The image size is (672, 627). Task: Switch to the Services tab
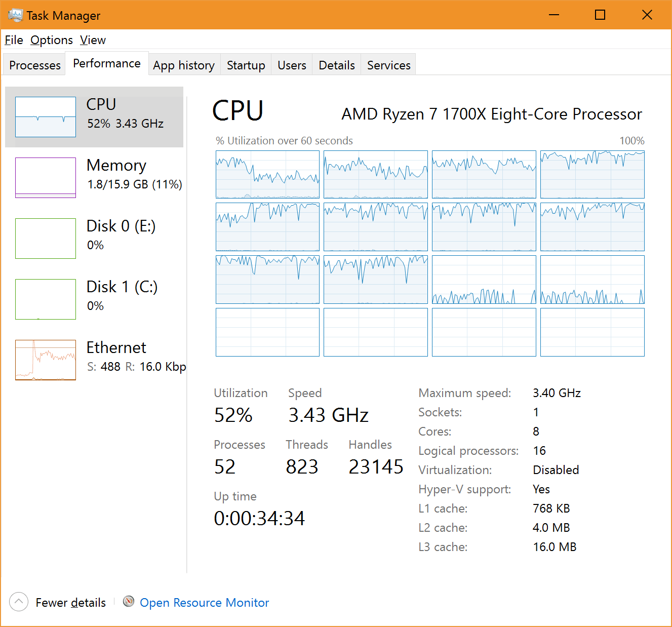click(389, 65)
